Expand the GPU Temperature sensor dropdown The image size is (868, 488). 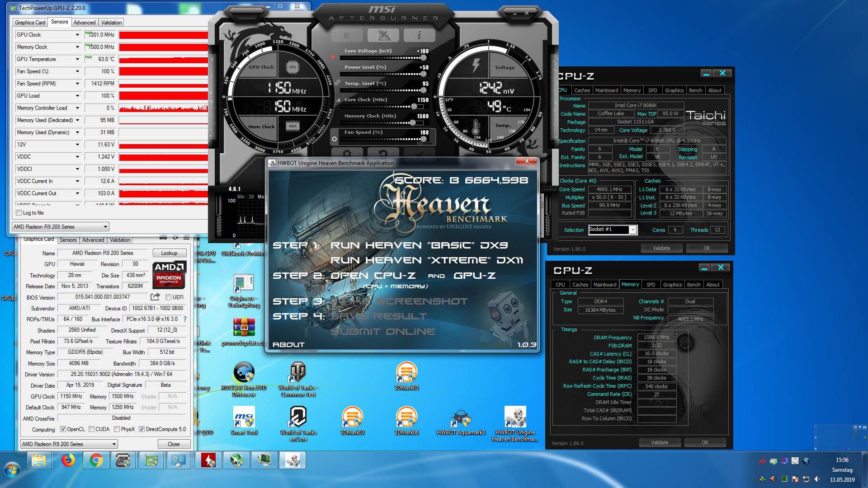click(x=77, y=59)
